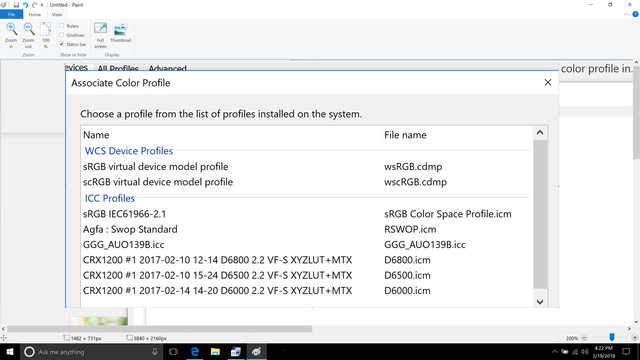The width and height of the screenshot is (640, 360).
Task: Enable the Gridlines checkbox
Action: (x=62, y=35)
